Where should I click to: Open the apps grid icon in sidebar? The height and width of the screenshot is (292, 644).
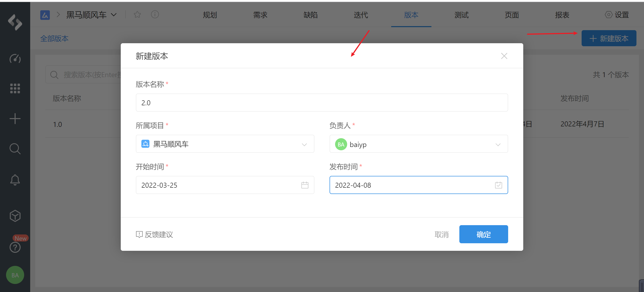pos(15,88)
